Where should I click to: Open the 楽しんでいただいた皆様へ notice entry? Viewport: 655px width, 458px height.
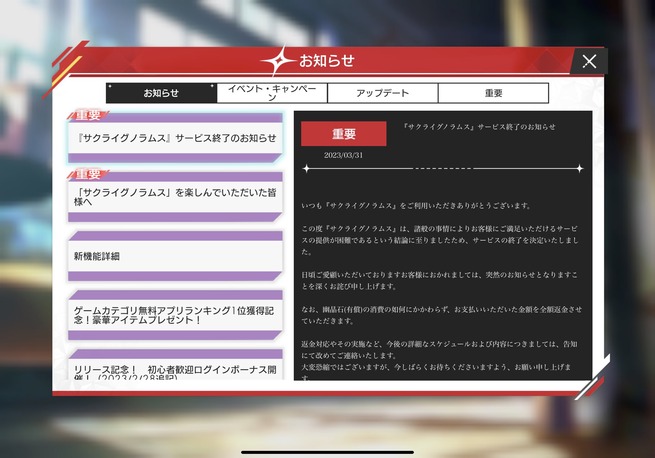(x=175, y=197)
